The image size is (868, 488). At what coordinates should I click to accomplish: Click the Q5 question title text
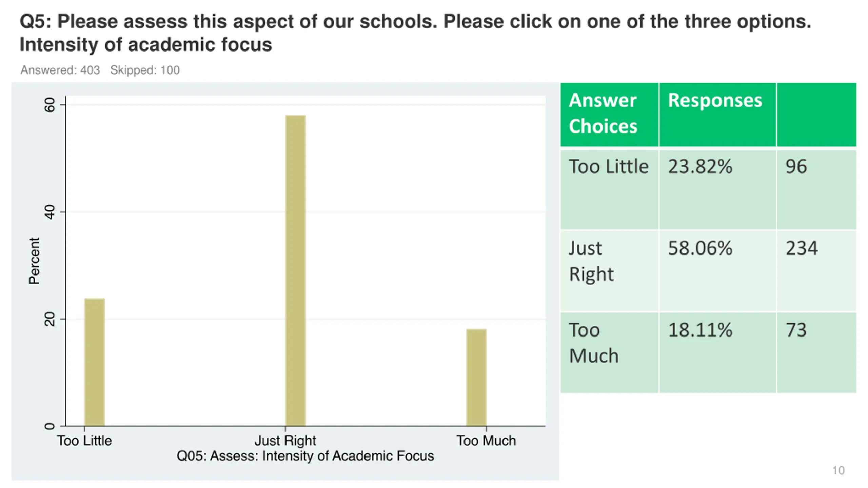[x=415, y=33]
